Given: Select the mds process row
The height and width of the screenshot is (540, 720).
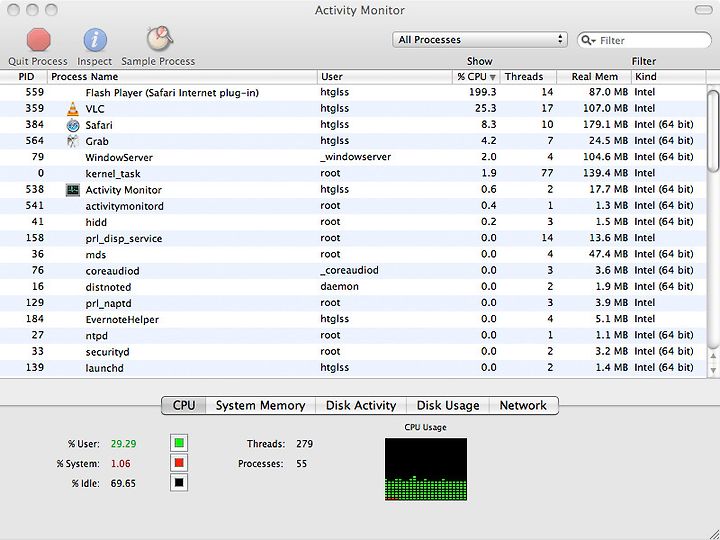Looking at the screenshot, I should [353, 254].
